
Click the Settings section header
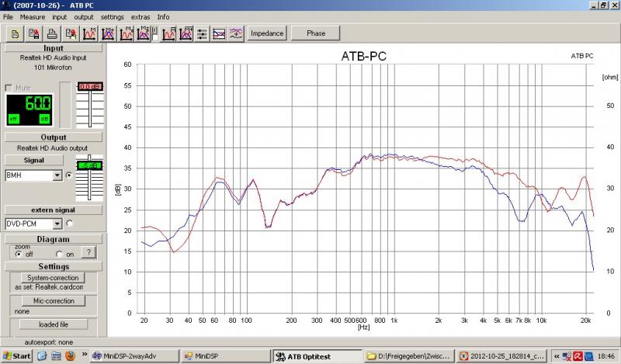click(x=53, y=266)
